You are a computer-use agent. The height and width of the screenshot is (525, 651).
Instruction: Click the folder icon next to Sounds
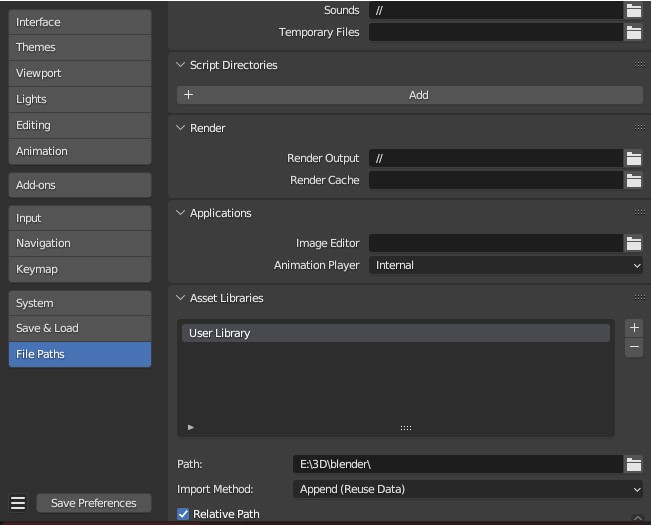[633, 10]
